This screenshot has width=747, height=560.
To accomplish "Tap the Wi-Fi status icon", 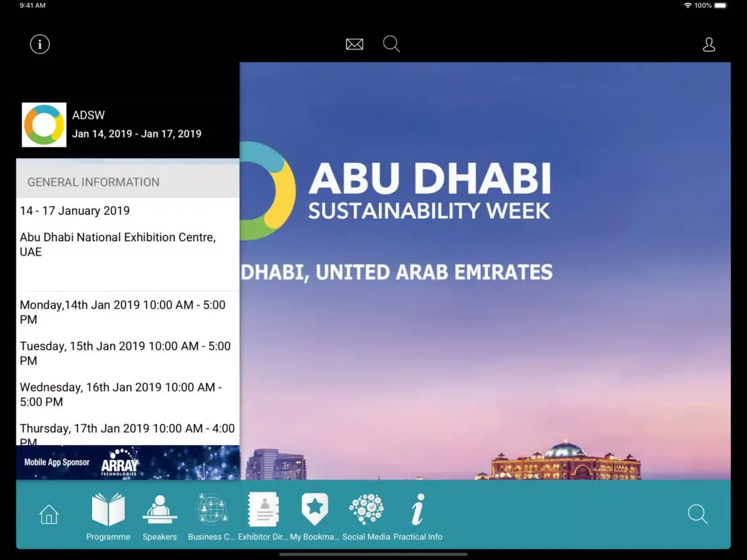I will pos(687,6).
